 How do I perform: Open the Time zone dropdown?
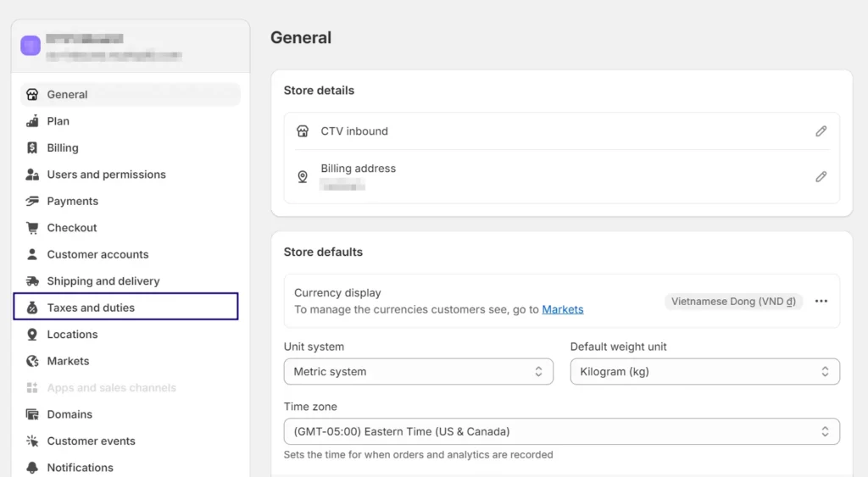point(561,431)
